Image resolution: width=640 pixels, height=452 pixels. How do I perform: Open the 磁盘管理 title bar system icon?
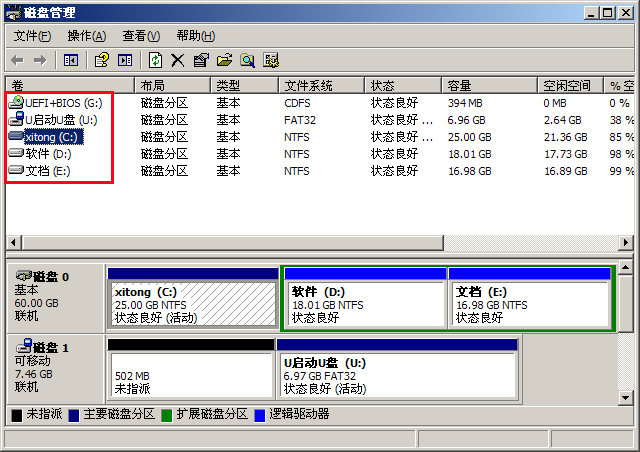pos(13,13)
